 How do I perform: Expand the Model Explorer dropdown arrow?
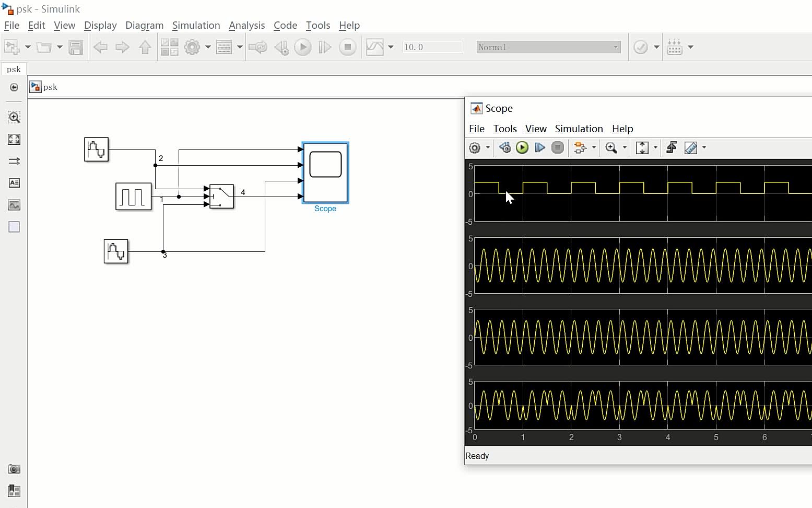point(240,47)
